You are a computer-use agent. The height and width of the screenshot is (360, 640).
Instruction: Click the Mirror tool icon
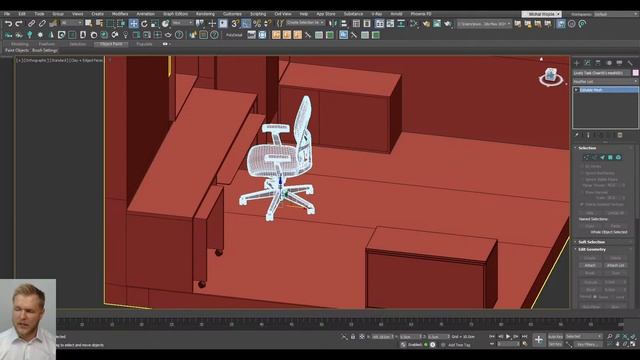tap(333, 24)
